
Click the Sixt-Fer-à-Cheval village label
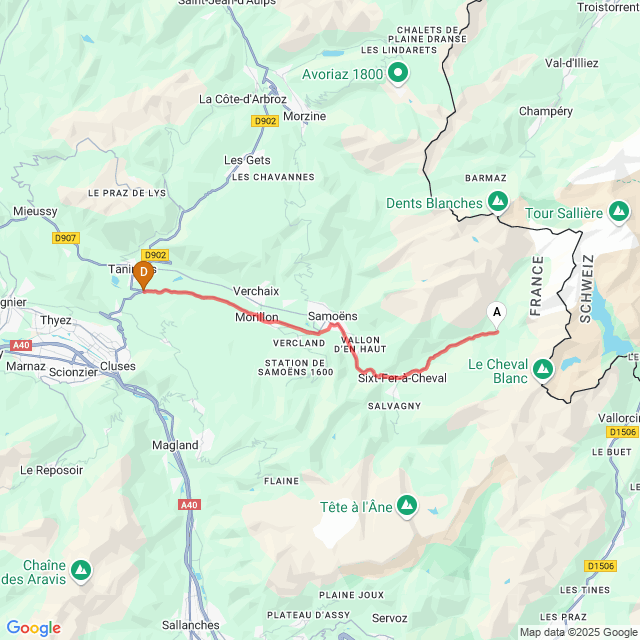pyautogui.click(x=402, y=378)
